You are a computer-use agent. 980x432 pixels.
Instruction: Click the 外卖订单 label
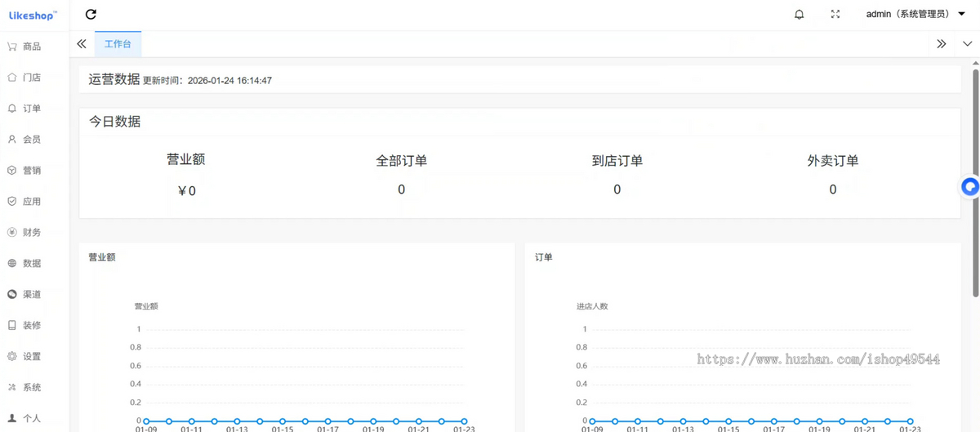tap(832, 161)
